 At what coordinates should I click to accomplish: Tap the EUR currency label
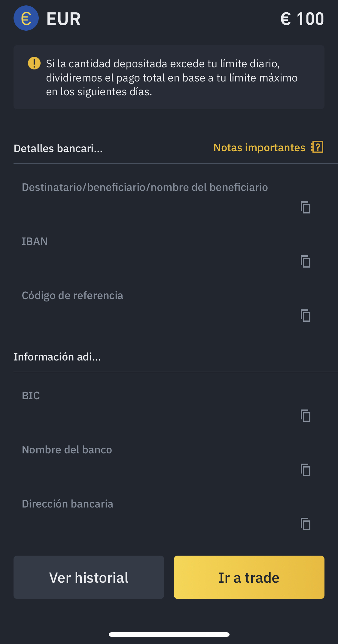64,19
